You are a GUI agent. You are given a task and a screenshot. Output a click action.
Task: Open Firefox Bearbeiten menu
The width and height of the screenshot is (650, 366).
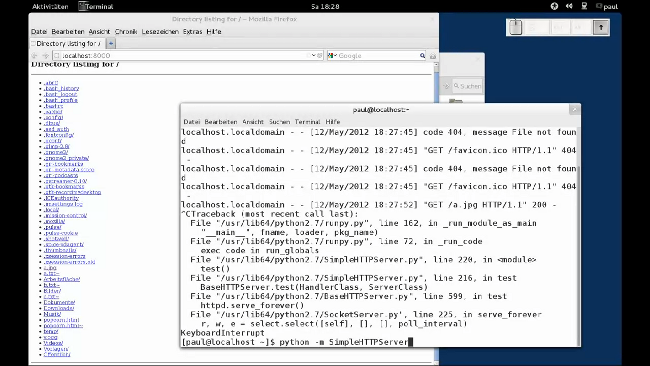pyautogui.click(x=68, y=32)
